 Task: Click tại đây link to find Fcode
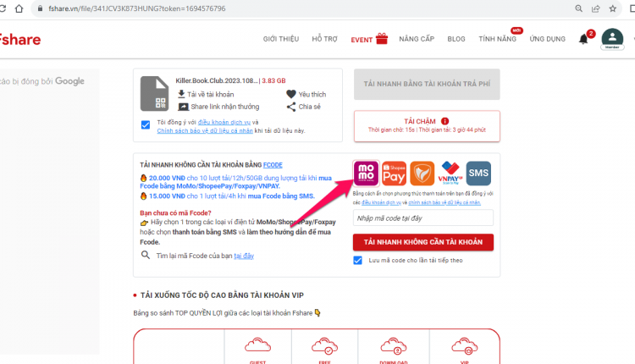(244, 256)
